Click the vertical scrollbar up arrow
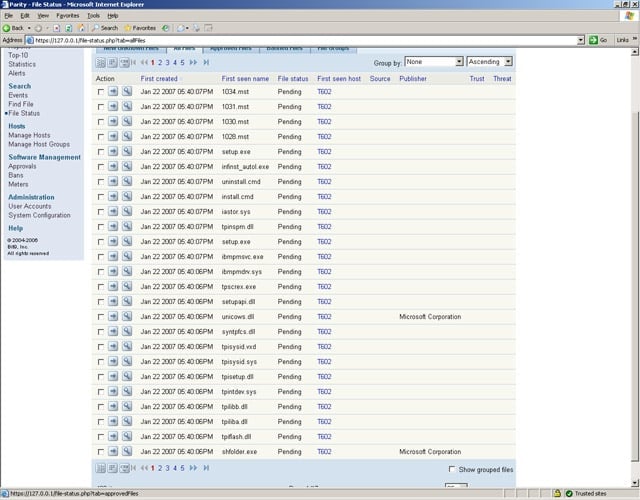 (635, 52)
